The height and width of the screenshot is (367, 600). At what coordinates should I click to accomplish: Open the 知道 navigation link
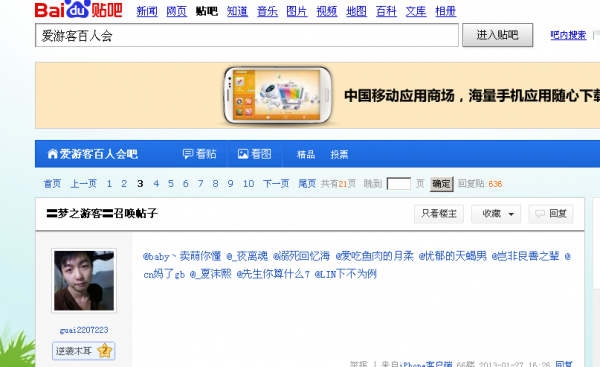[x=237, y=11]
